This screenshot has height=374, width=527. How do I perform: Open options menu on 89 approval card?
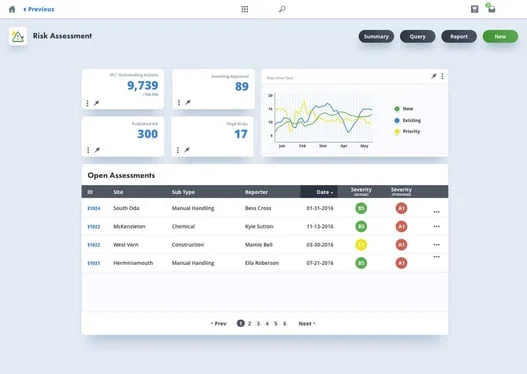tap(179, 102)
